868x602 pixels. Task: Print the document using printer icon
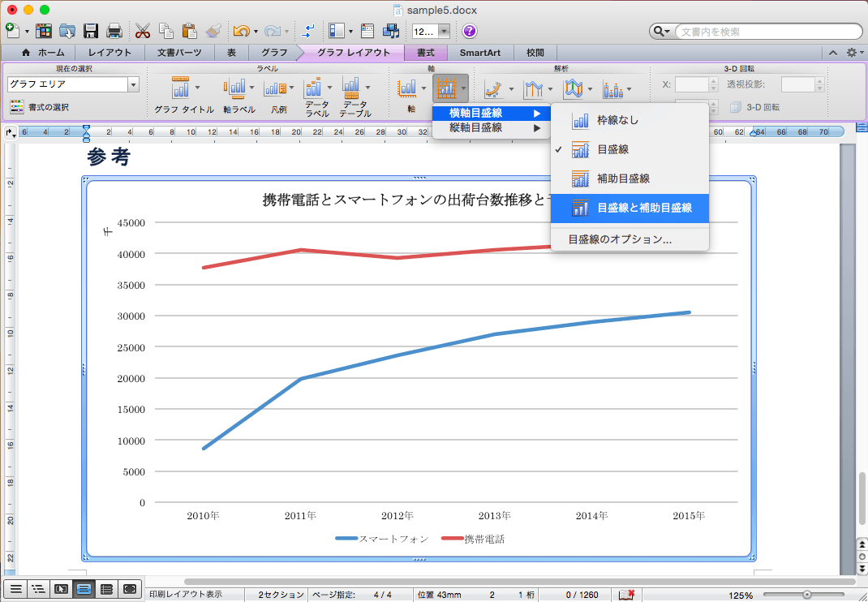[x=114, y=31]
